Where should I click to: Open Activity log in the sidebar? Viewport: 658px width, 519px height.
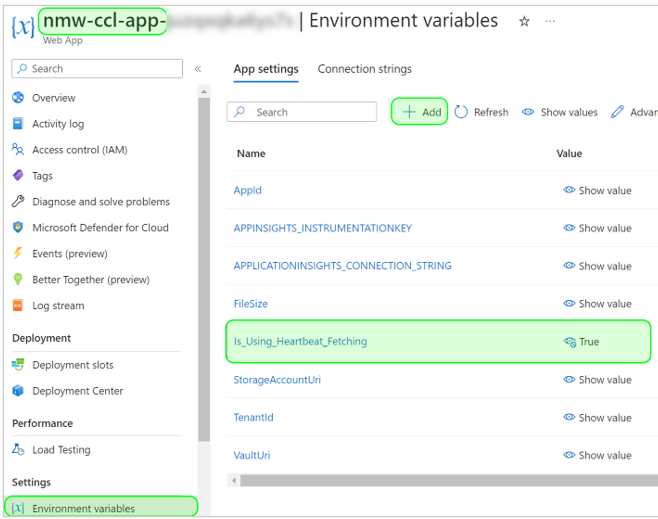(58, 124)
